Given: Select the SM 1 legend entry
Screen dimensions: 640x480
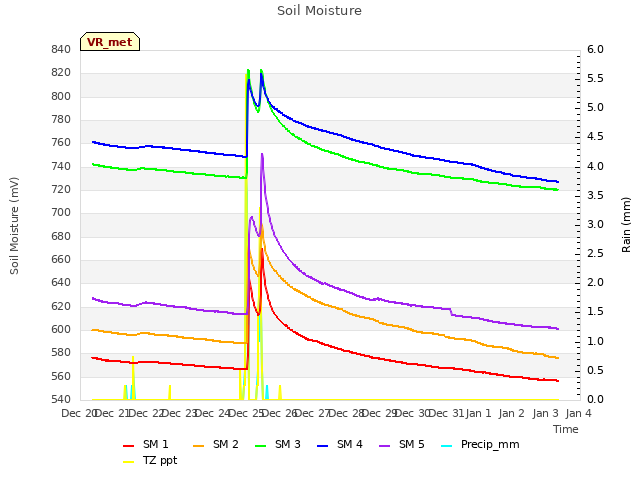Looking at the screenshot, I should click(146, 444).
